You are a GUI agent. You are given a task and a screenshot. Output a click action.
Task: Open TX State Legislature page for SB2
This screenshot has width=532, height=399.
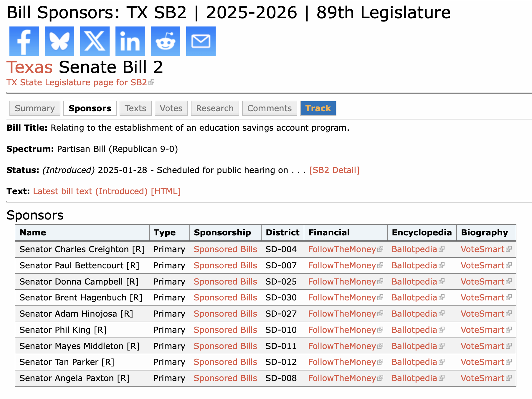click(77, 82)
